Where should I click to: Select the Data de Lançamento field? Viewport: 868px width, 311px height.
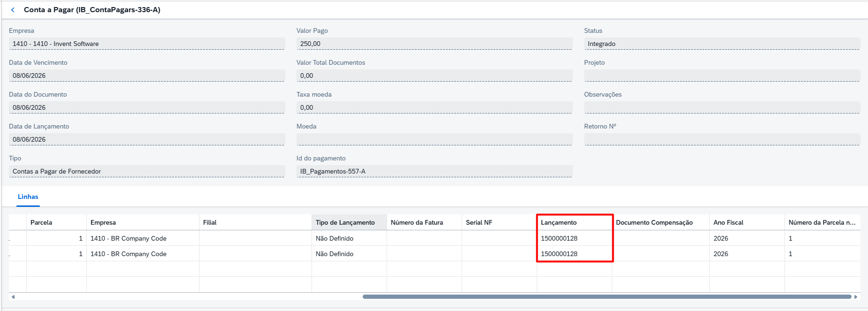tap(147, 139)
